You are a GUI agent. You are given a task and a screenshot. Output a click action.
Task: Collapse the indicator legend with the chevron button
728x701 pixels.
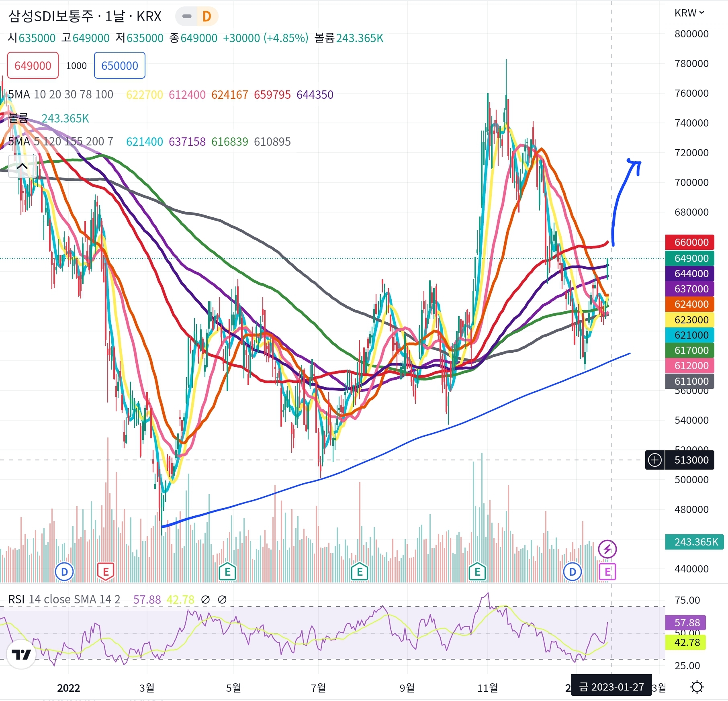click(x=22, y=166)
